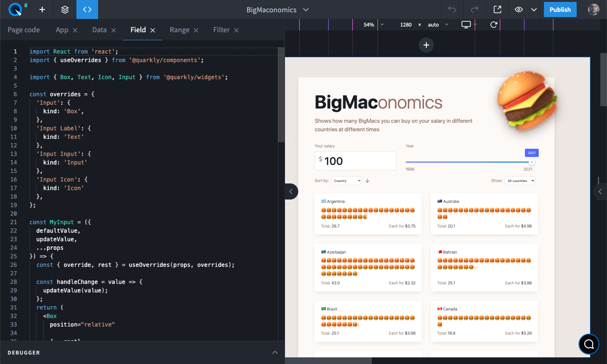Click the year slider handle

coord(532,162)
